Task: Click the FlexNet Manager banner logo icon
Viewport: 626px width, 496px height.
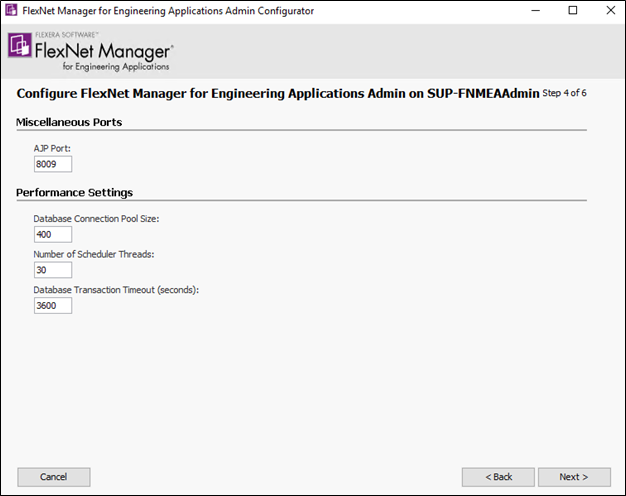Action: (x=20, y=45)
